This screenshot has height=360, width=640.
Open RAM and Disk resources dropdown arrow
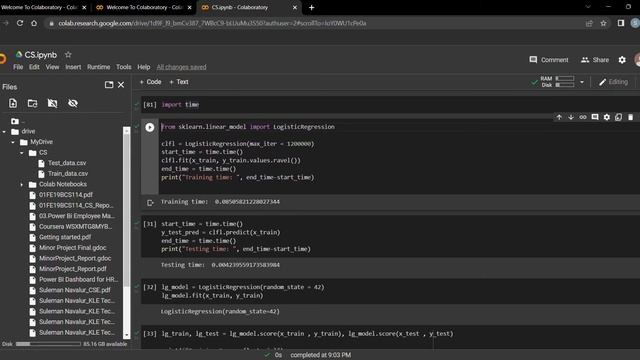pos(582,82)
